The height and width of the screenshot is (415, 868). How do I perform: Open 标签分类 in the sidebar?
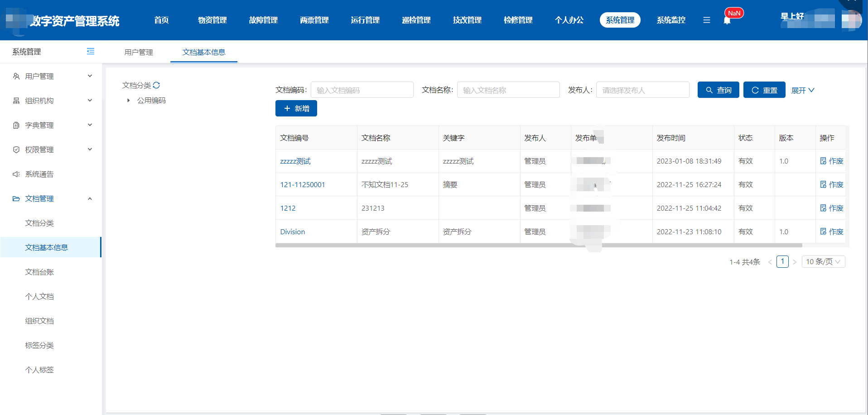(x=39, y=345)
